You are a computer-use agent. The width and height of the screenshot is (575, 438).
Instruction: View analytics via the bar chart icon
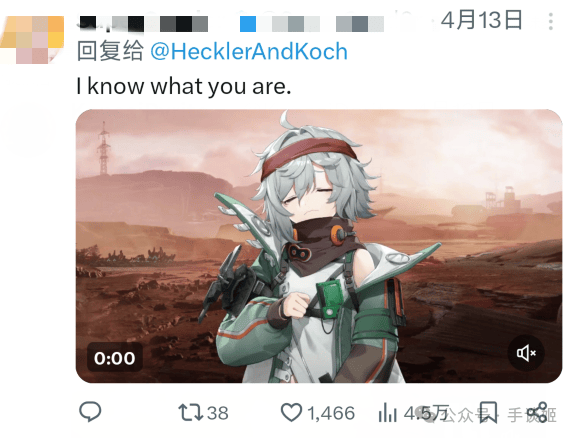(x=388, y=412)
